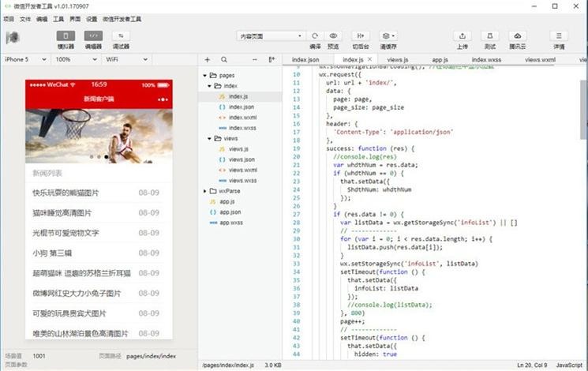Viewport: 588px width, 371px height.
Task: Click the compile (编译) refresh icon
Action: point(315,36)
